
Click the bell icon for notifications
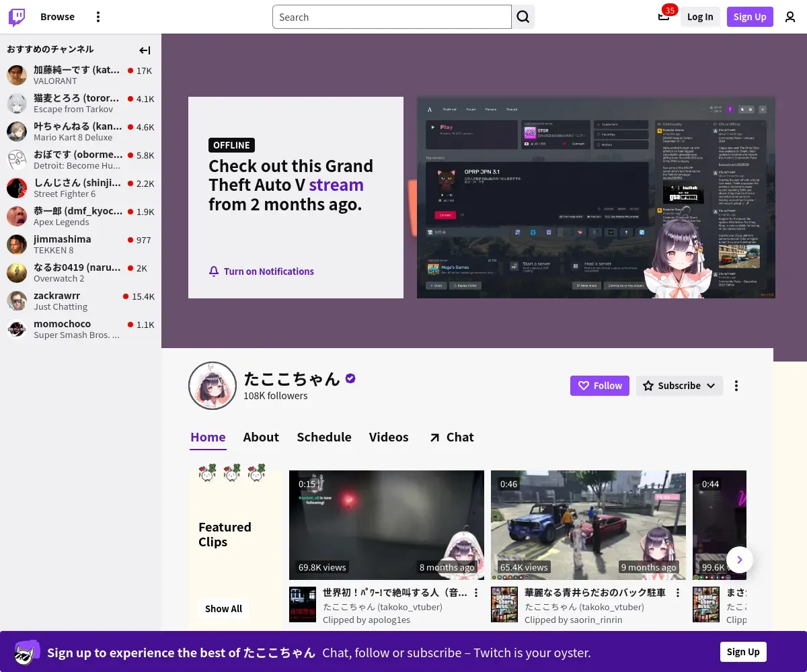214,271
